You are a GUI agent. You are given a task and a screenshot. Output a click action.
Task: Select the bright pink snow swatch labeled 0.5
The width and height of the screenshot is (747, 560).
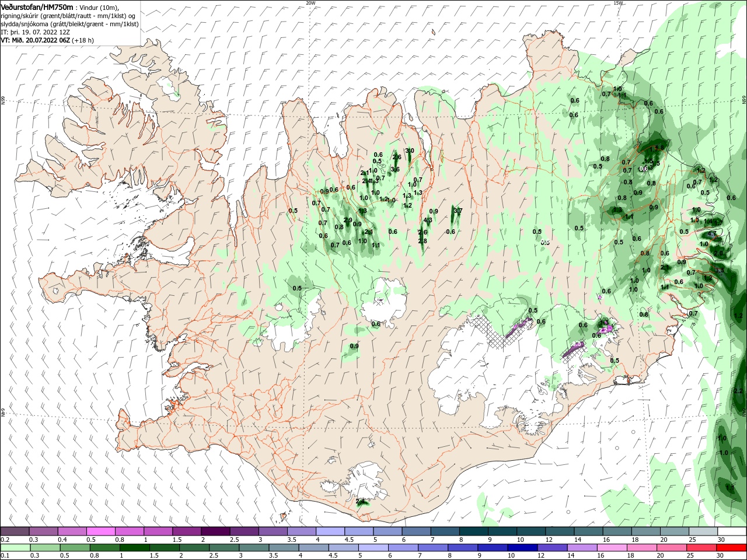[100, 531]
